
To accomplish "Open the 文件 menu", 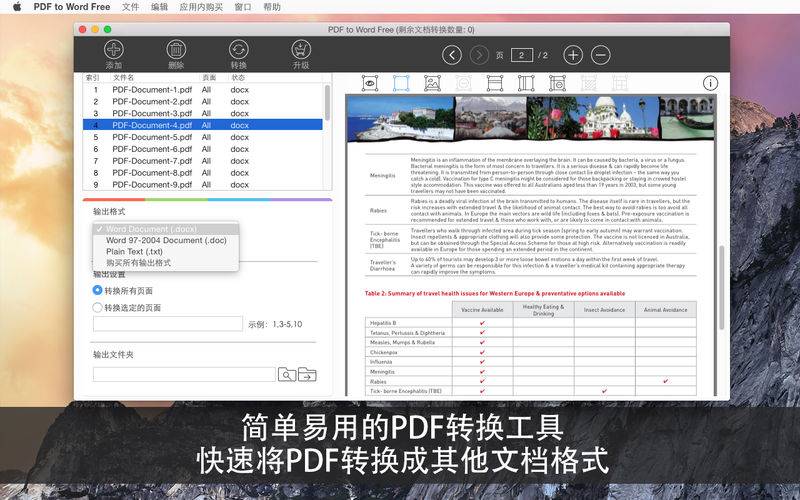I will [130, 7].
